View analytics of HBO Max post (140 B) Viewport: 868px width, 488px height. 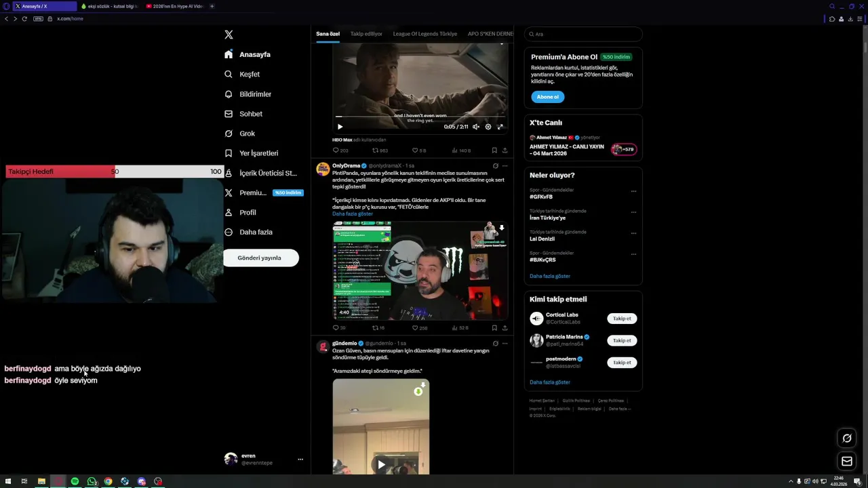coord(461,150)
